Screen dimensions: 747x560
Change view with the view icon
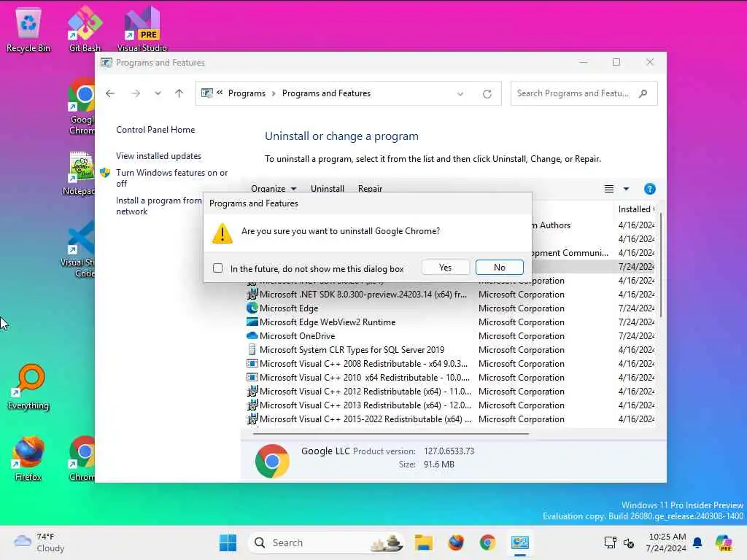pos(609,189)
